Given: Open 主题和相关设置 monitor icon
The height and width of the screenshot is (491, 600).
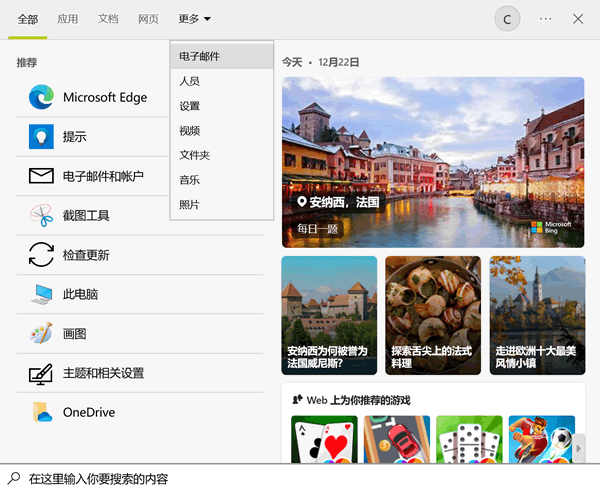Looking at the screenshot, I should (x=41, y=373).
